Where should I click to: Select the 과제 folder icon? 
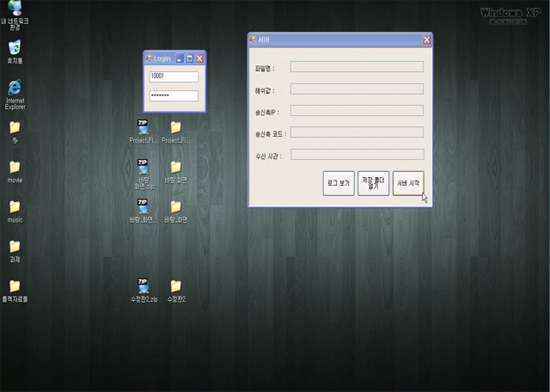click(x=15, y=251)
